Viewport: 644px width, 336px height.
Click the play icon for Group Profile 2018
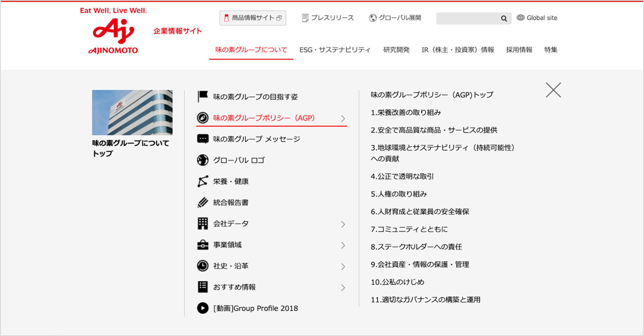click(x=203, y=308)
